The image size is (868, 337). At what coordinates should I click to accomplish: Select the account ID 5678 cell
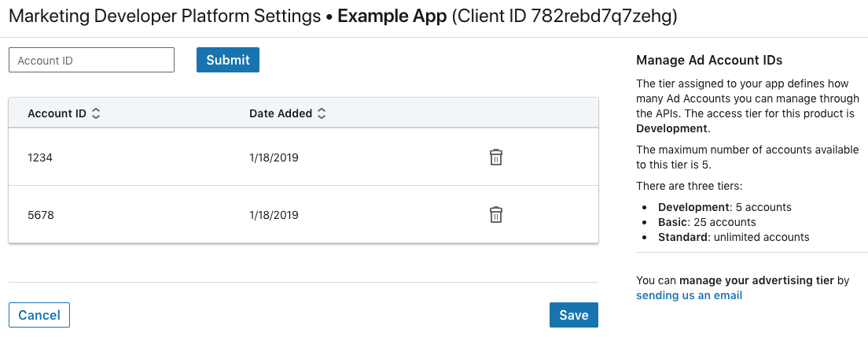(40, 214)
